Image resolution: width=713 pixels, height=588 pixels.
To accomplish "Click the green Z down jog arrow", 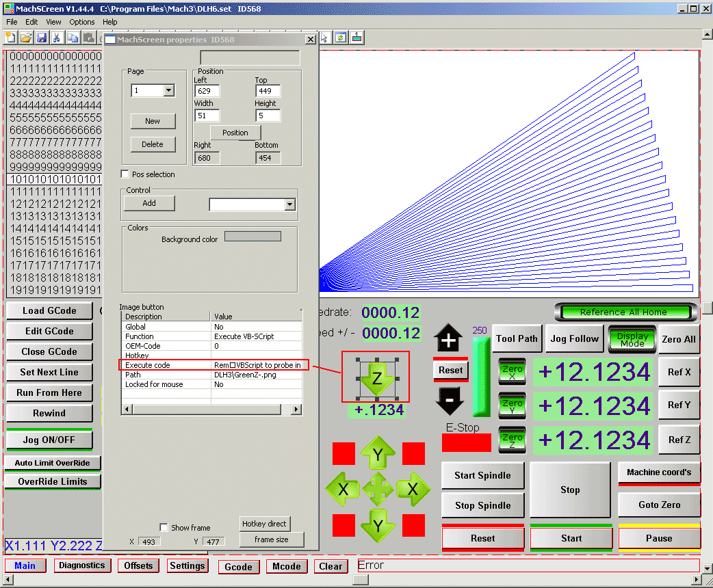I will pyautogui.click(x=376, y=377).
